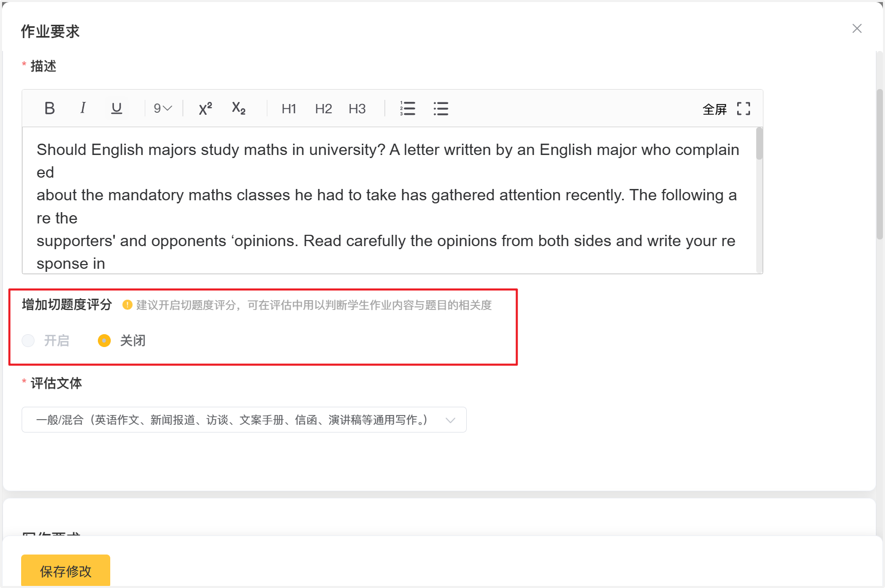This screenshot has width=885, height=588.
Task: Insert a numbered list
Action: [407, 109]
